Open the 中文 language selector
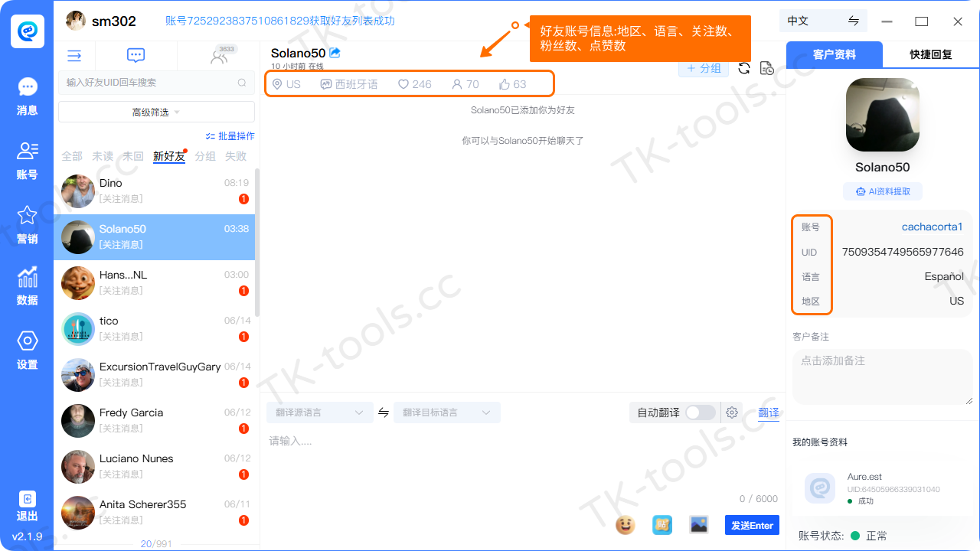Viewport: 980px width, 551px height. (824, 21)
